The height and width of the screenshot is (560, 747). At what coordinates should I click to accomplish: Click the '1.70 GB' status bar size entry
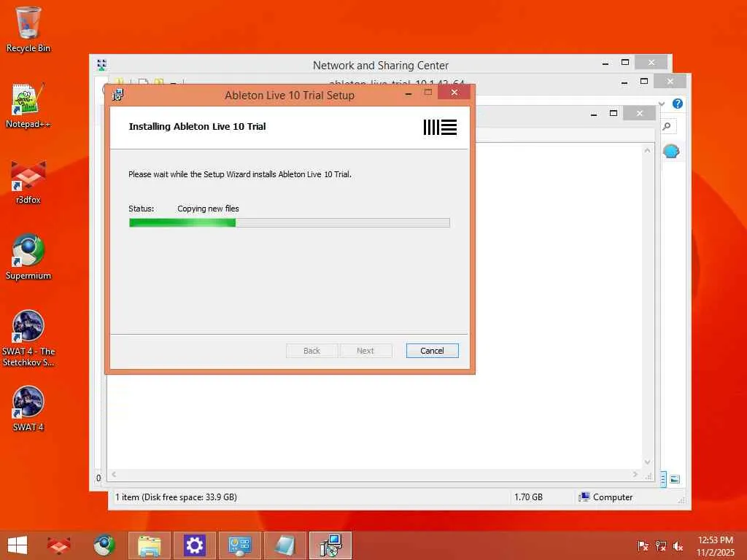point(528,497)
